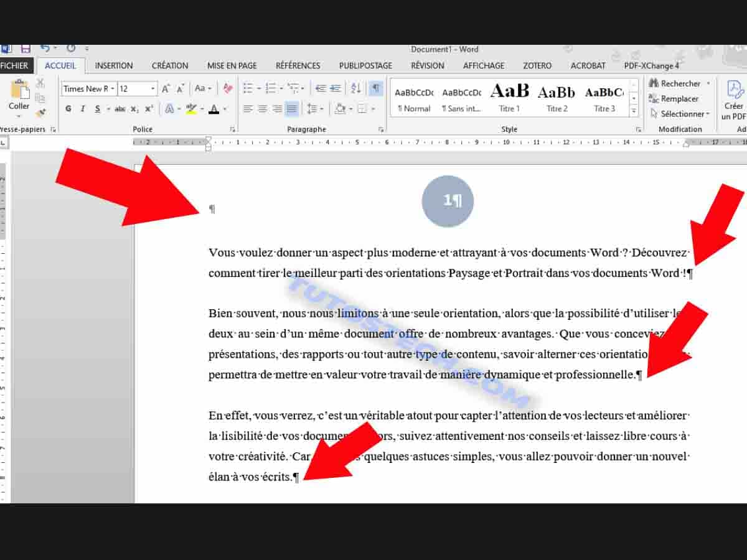The width and height of the screenshot is (747, 560).
Task: Click the Rechercher button
Action: point(675,83)
